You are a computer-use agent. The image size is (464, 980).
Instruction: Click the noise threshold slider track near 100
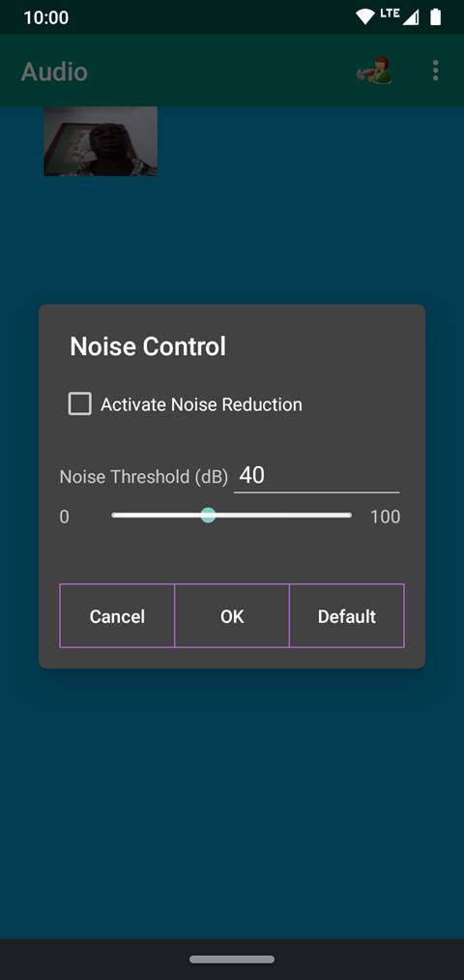tap(343, 516)
